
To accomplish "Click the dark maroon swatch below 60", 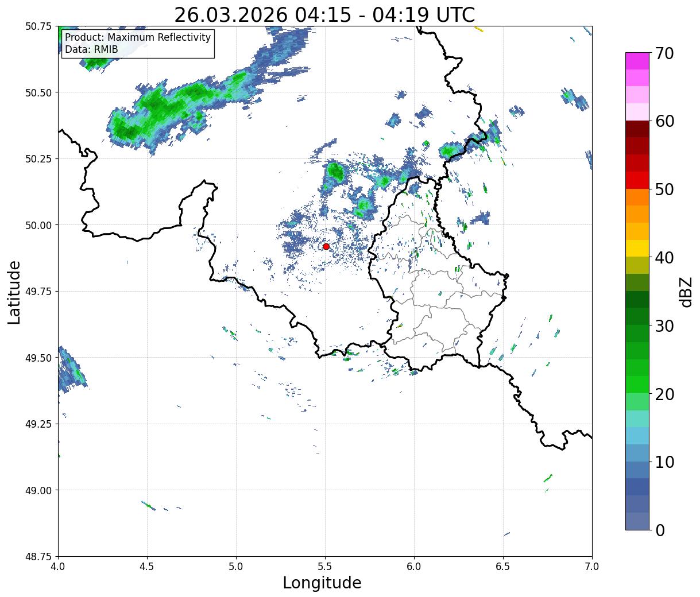I will point(637,129).
